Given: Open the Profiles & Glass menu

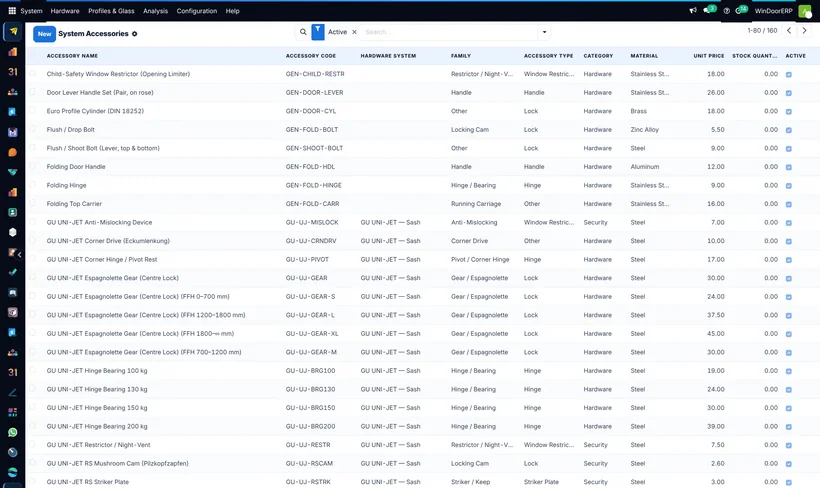Looking at the screenshot, I should tap(111, 10).
